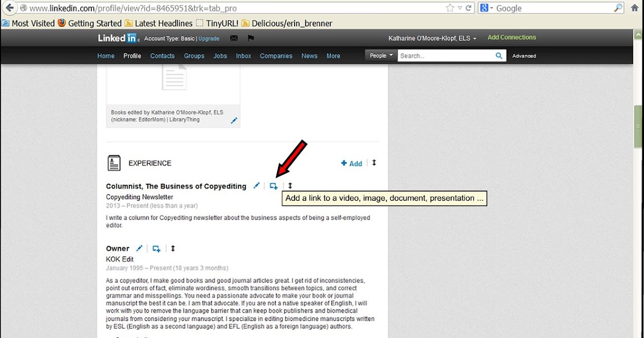Open the People search filter dropdown
Screen dimensions: 644x338
point(380,56)
